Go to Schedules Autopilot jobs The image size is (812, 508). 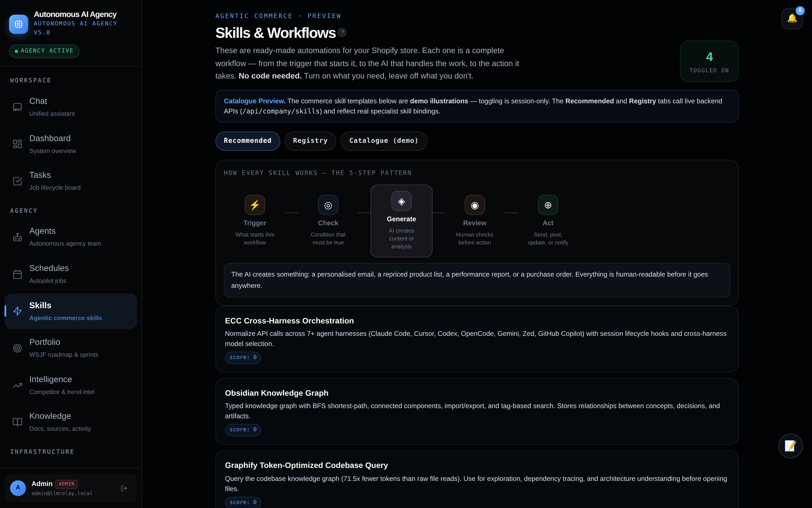(x=71, y=274)
